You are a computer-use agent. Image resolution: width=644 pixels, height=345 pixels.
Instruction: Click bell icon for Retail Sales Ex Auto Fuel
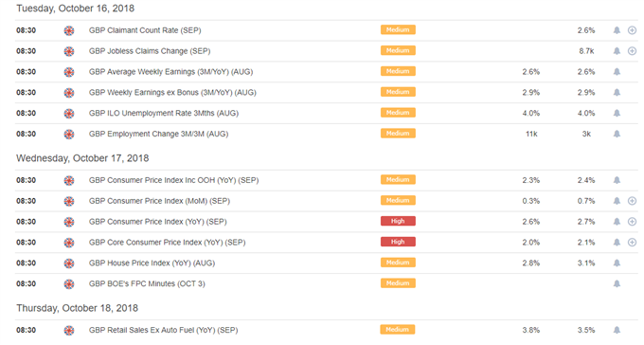click(x=617, y=330)
